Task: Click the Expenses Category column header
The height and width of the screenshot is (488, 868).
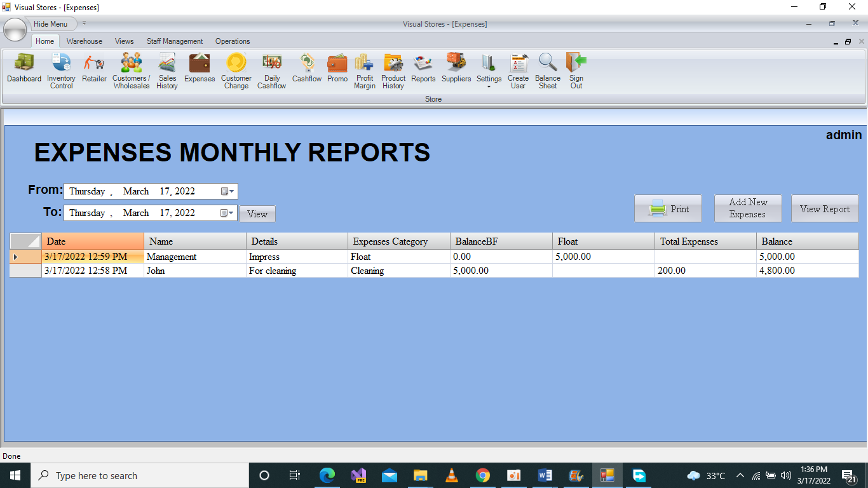Action: [x=399, y=241]
